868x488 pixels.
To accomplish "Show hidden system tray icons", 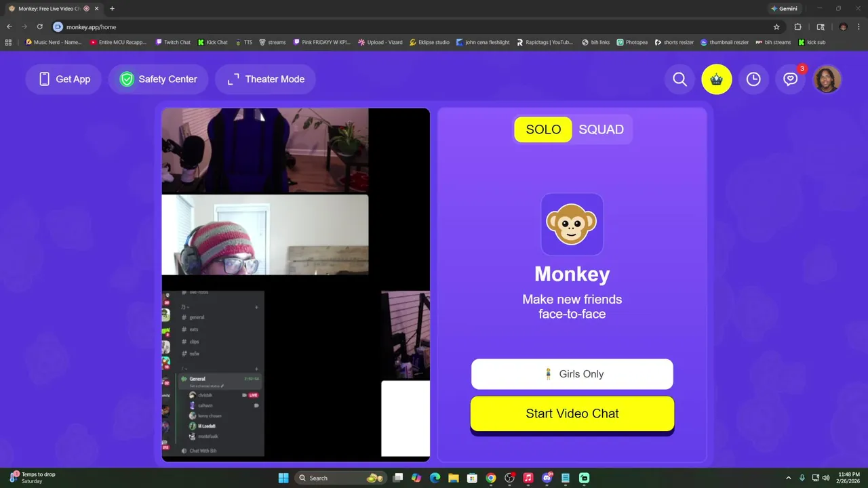I will [x=788, y=478].
